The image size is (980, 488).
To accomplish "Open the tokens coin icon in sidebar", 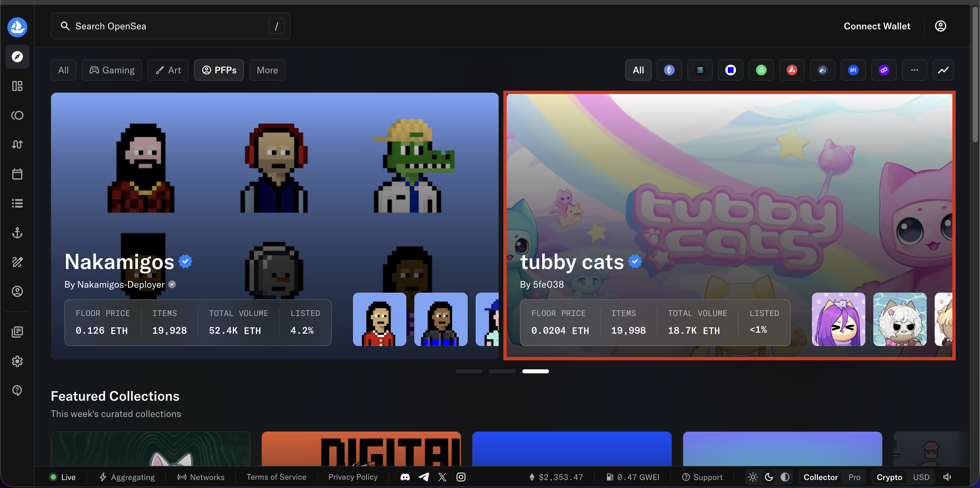I will (x=17, y=115).
